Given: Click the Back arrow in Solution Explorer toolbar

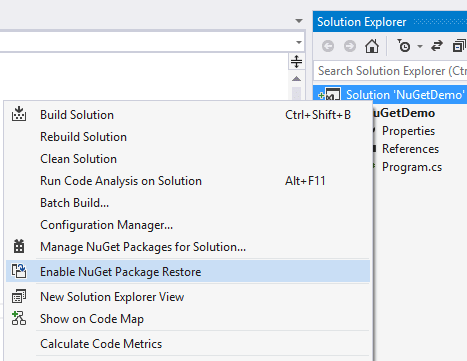Looking at the screenshot, I should pos(328,46).
